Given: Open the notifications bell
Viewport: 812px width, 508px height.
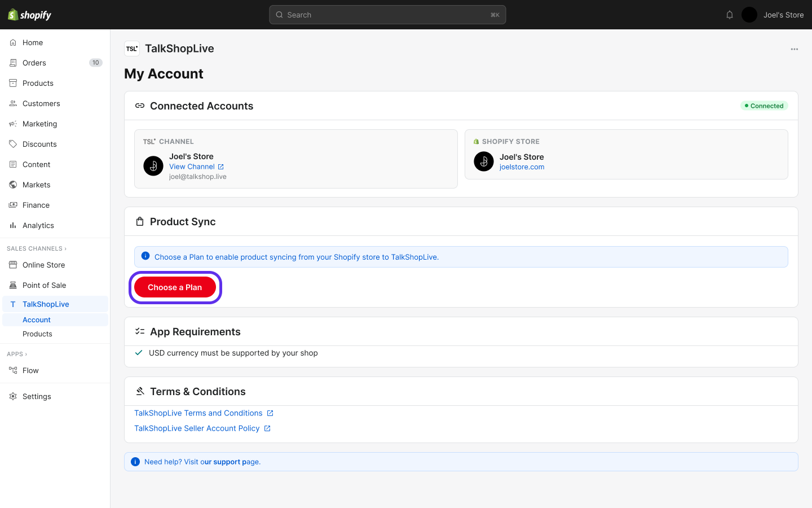Looking at the screenshot, I should click(730, 15).
